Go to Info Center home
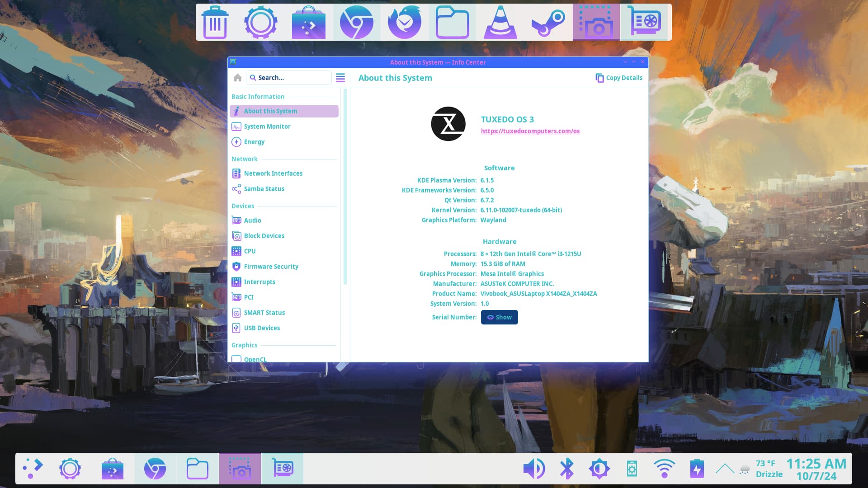 point(237,78)
